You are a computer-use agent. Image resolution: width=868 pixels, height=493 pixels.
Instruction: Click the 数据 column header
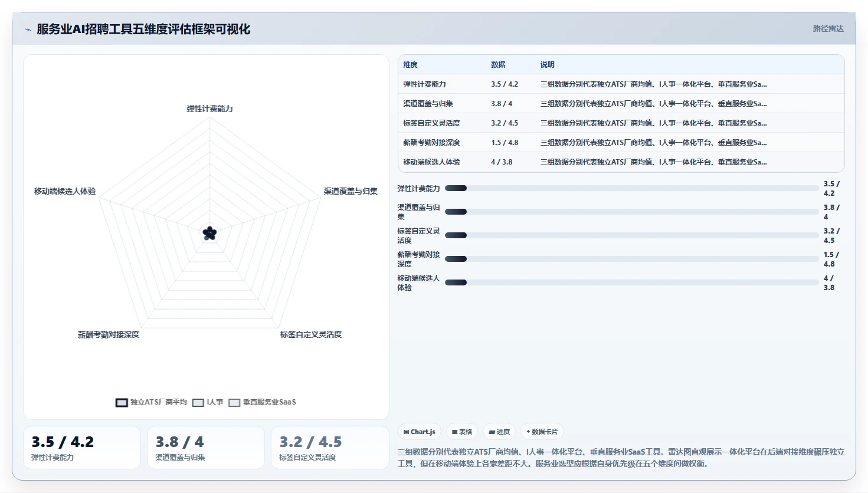click(x=498, y=65)
